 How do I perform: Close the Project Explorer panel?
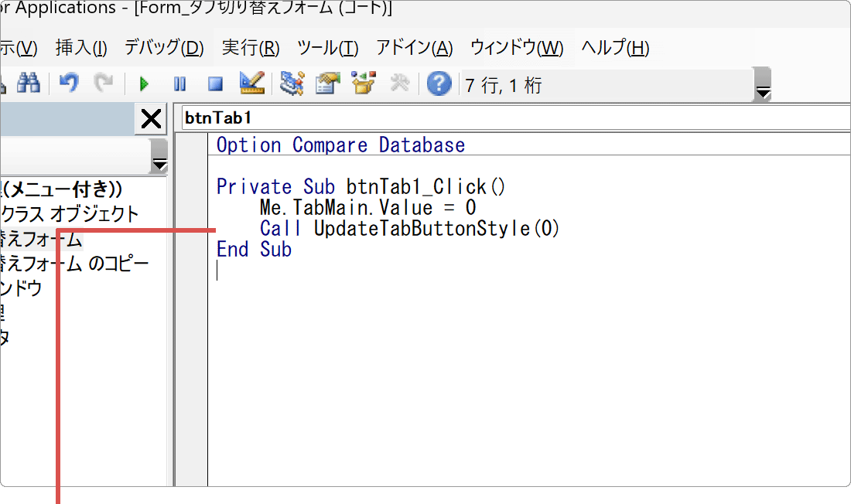coord(150,118)
